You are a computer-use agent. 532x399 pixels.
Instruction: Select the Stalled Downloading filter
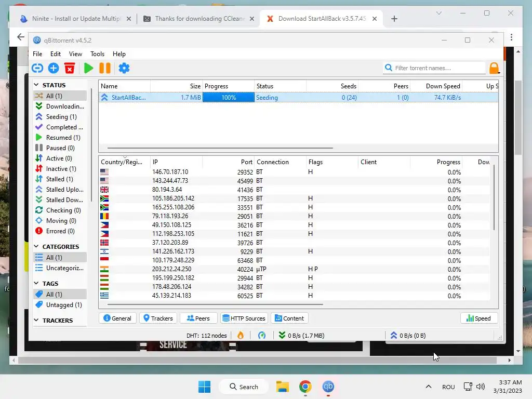tap(60, 200)
